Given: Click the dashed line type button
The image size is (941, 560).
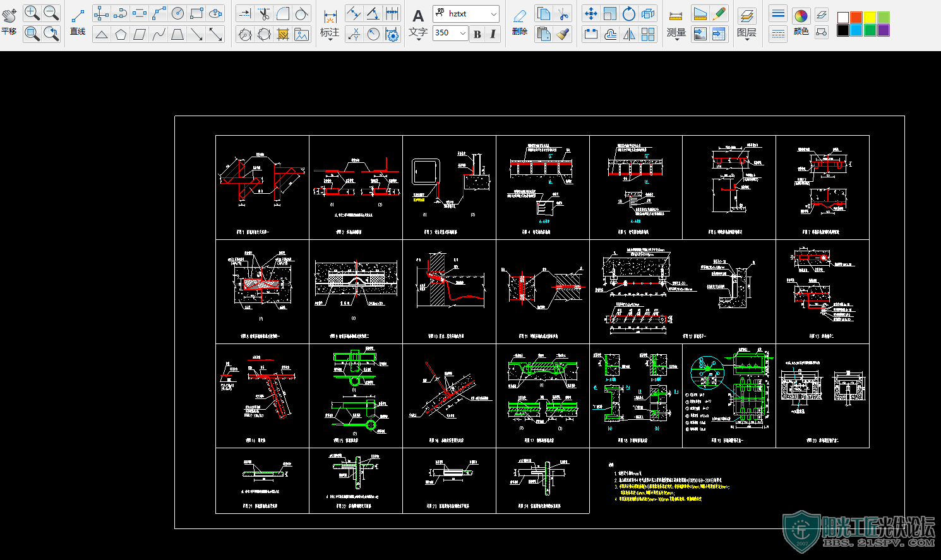Looking at the screenshot, I should point(778,34).
